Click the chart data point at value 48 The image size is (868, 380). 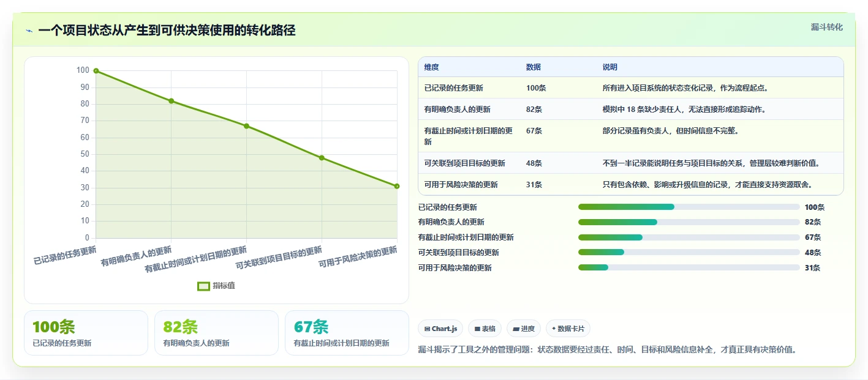coord(322,158)
